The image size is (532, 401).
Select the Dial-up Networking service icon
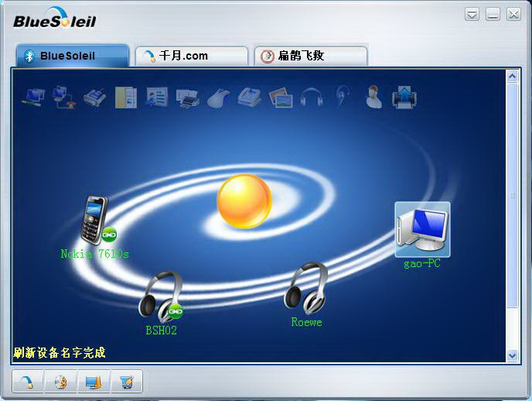(63, 97)
